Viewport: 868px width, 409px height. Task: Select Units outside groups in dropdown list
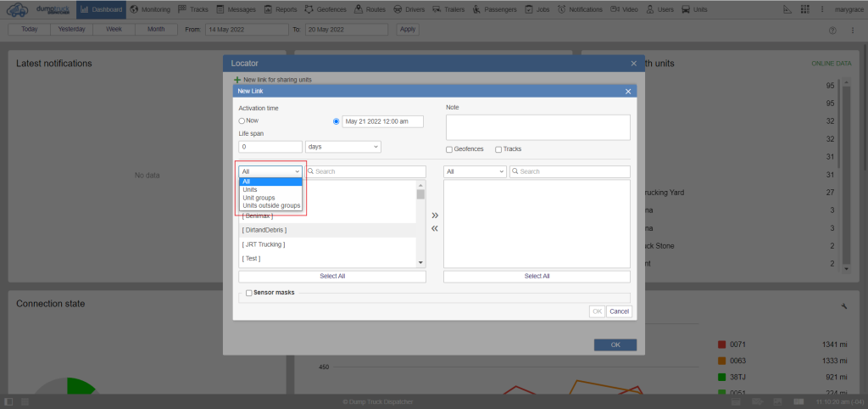pos(271,205)
